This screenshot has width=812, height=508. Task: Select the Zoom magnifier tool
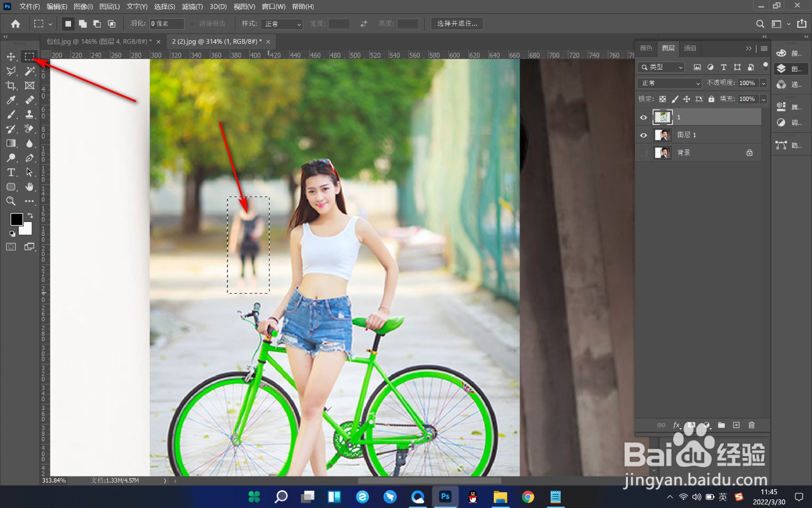[11, 201]
